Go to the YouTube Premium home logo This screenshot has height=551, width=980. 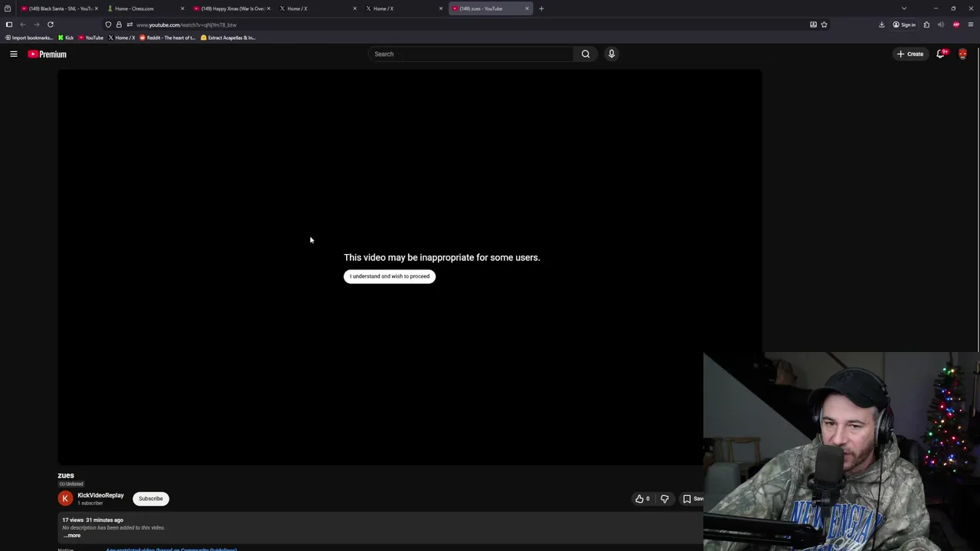(47, 54)
